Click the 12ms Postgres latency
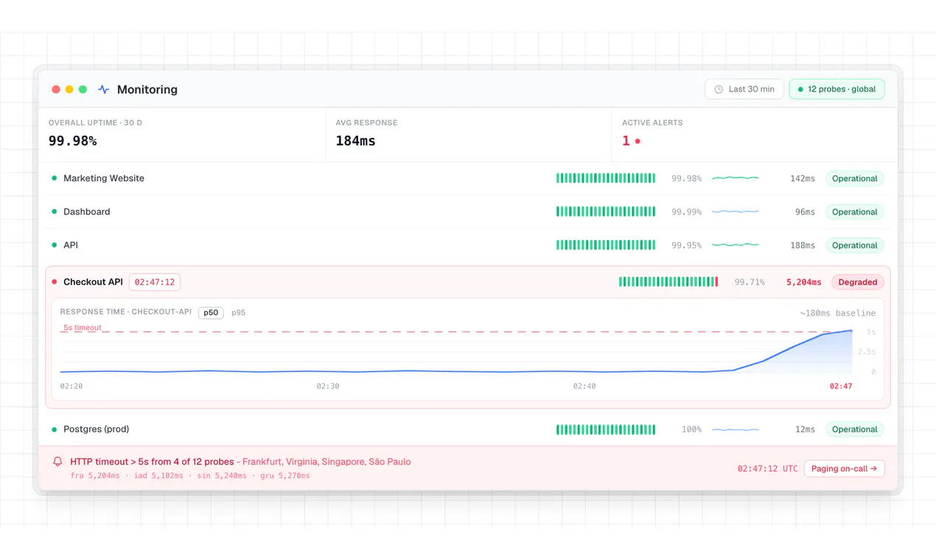Image resolution: width=936 pixels, height=560 pixels. (x=805, y=430)
